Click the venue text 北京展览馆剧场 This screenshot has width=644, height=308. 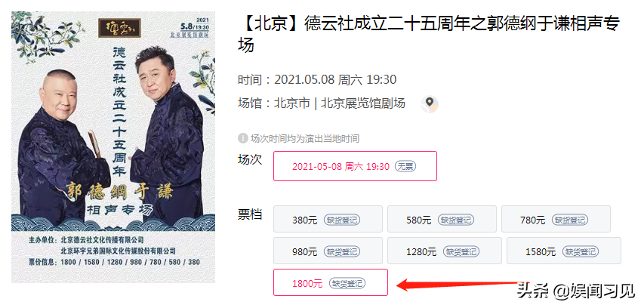tap(362, 103)
